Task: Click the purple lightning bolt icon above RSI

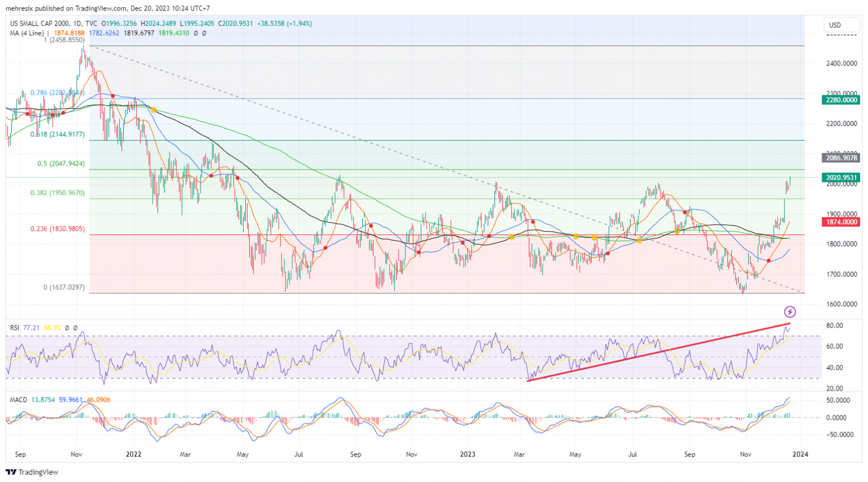Action: [x=790, y=312]
